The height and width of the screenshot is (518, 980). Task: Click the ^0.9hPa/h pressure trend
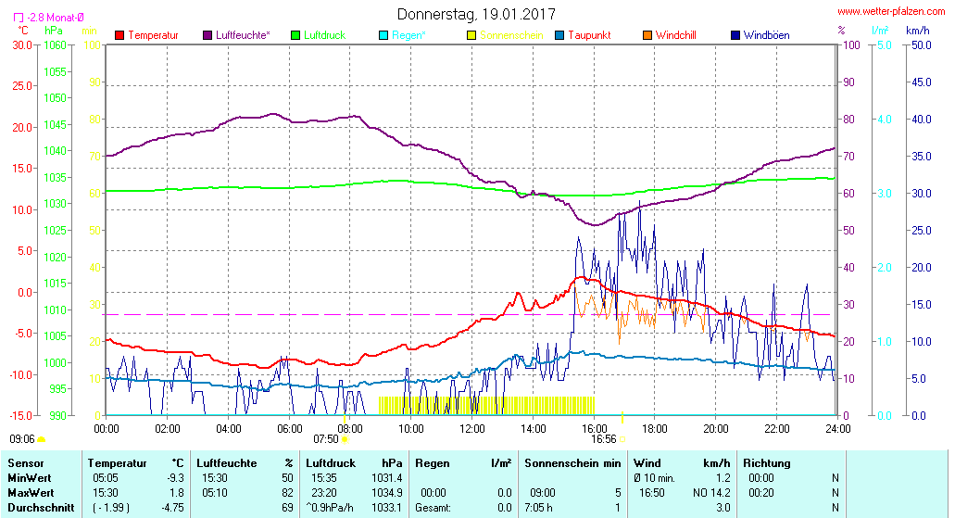[330, 508]
